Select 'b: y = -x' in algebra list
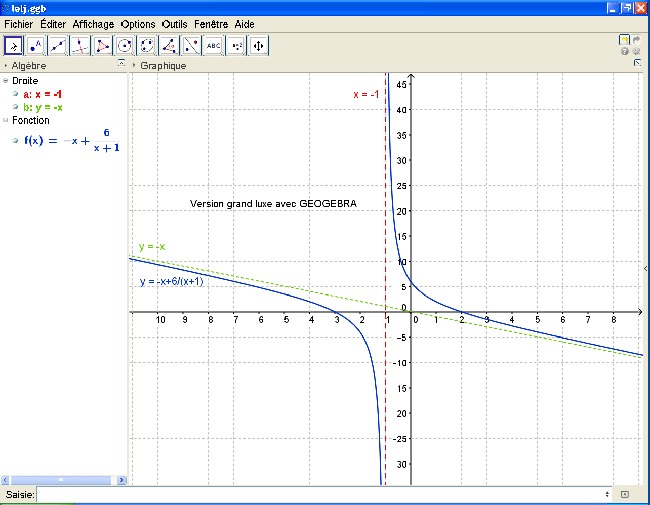 coord(43,107)
